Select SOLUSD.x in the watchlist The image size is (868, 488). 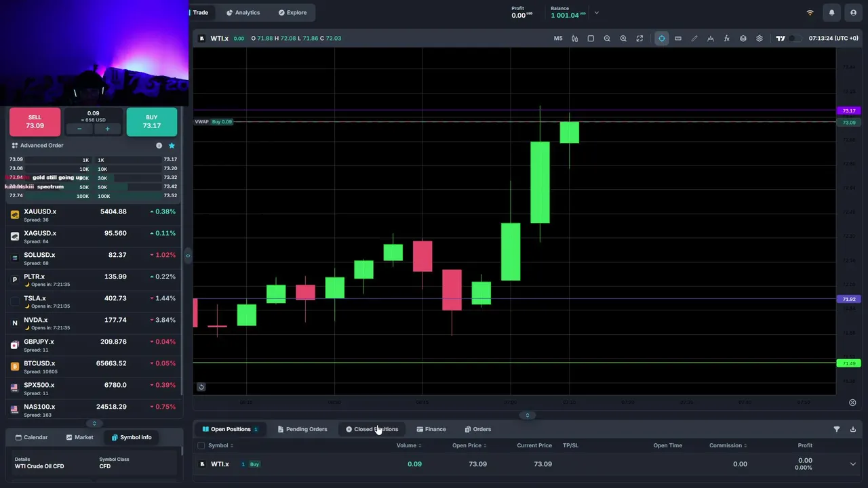click(94, 258)
